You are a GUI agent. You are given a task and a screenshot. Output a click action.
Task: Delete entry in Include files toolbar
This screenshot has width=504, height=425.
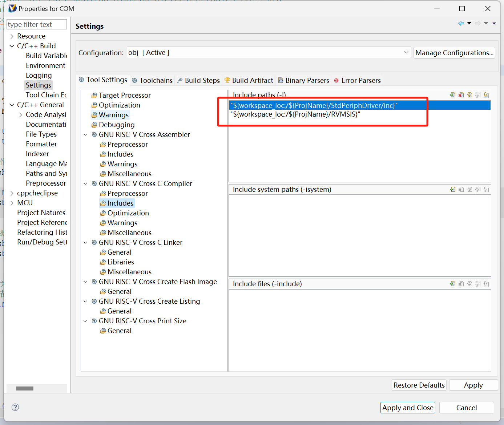click(461, 284)
